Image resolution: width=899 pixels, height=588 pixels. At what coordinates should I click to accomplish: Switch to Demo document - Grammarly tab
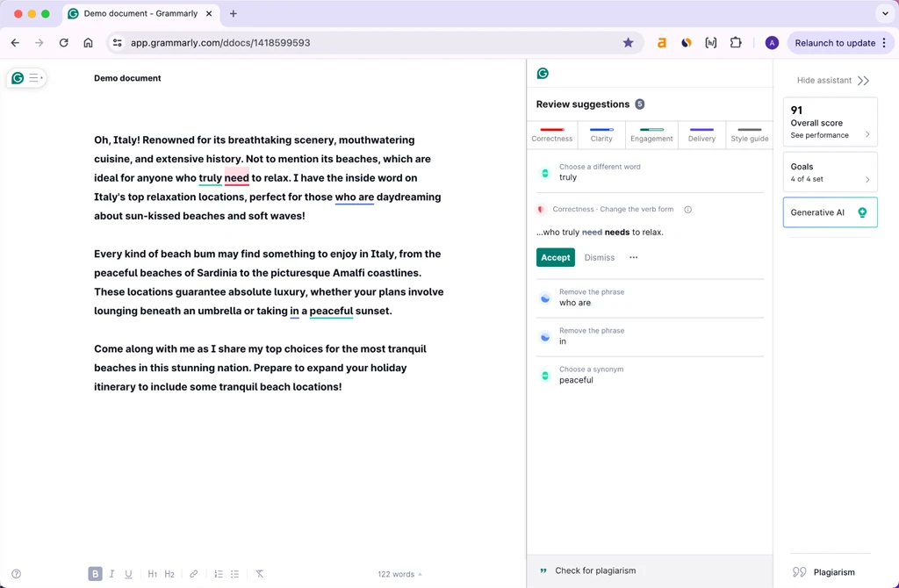(x=140, y=14)
